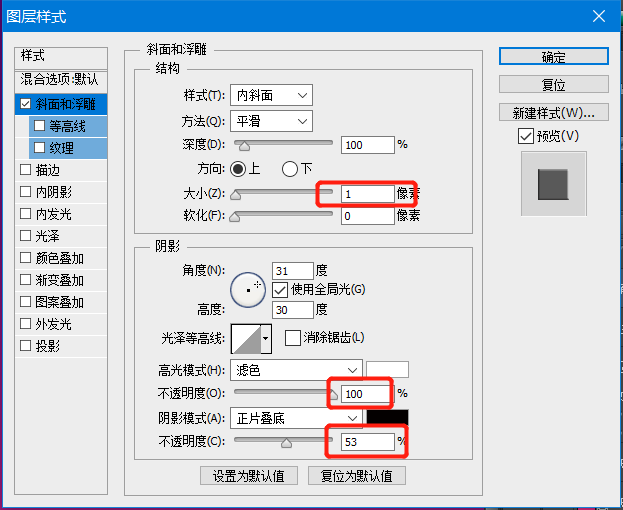Viewport: 623px width, 510px height.
Task: Enable the 光泽 effect checkbox
Action: coord(25,236)
